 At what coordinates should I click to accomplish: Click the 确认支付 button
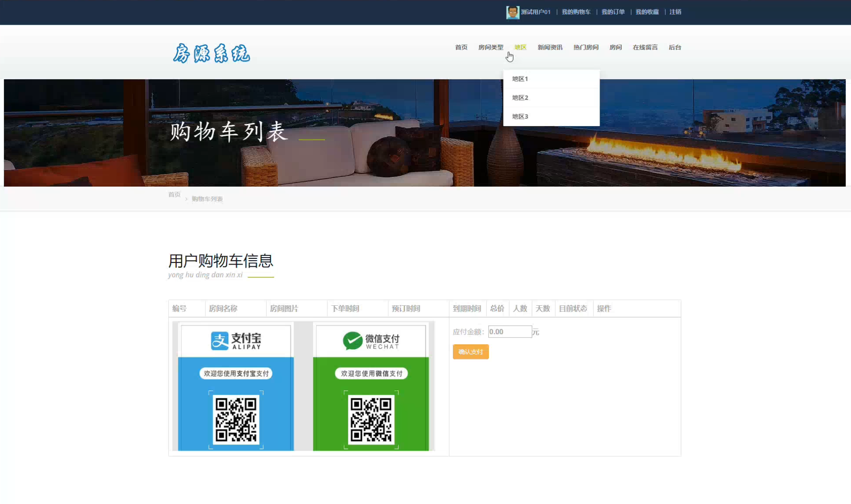[471, 352]
